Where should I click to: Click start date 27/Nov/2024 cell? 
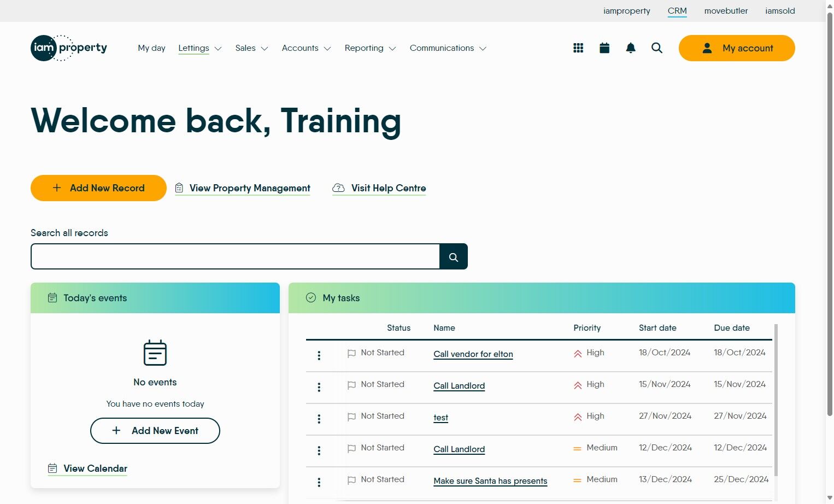(665, 416)
